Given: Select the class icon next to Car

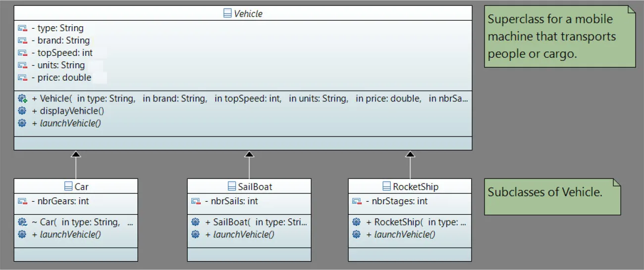Looking at the screenshot, I should click(x=68, y=186).
